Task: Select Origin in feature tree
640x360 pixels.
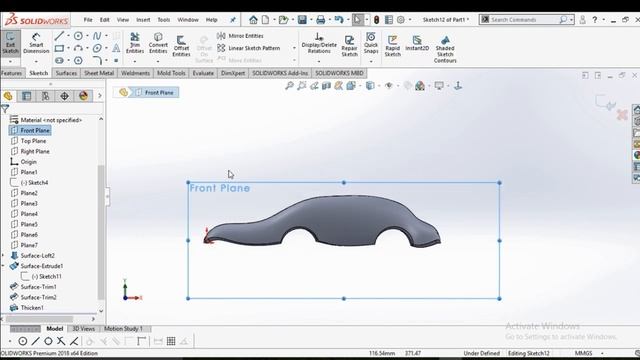Action: [24, 162]
